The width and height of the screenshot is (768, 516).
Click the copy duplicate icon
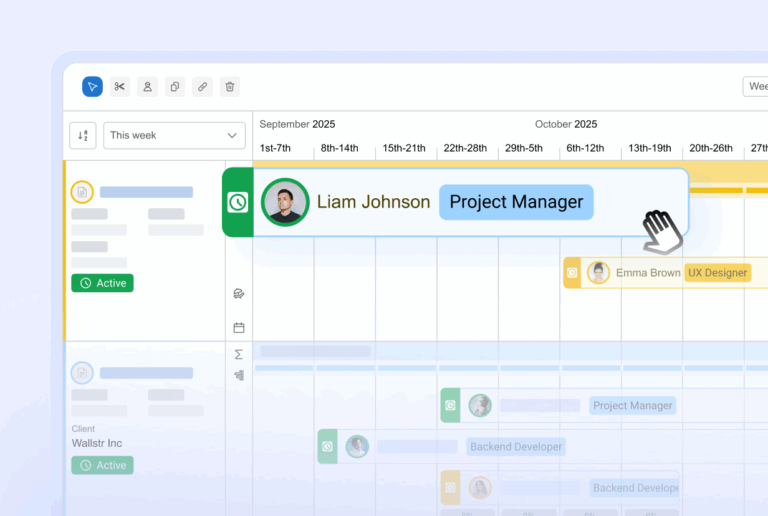175,87
